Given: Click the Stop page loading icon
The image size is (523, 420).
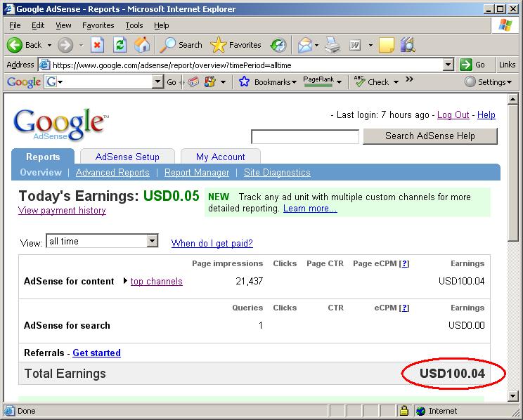Looking at the screenshot, I should pos(98,45).
